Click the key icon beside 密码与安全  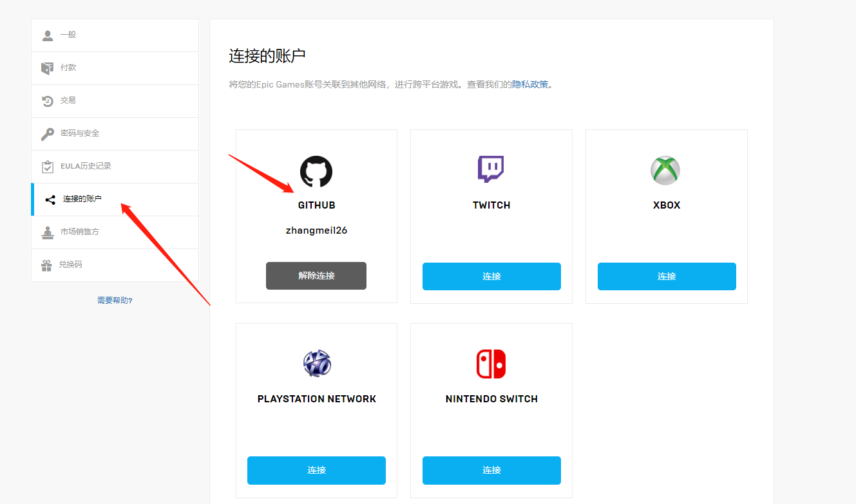pos(48,134)
